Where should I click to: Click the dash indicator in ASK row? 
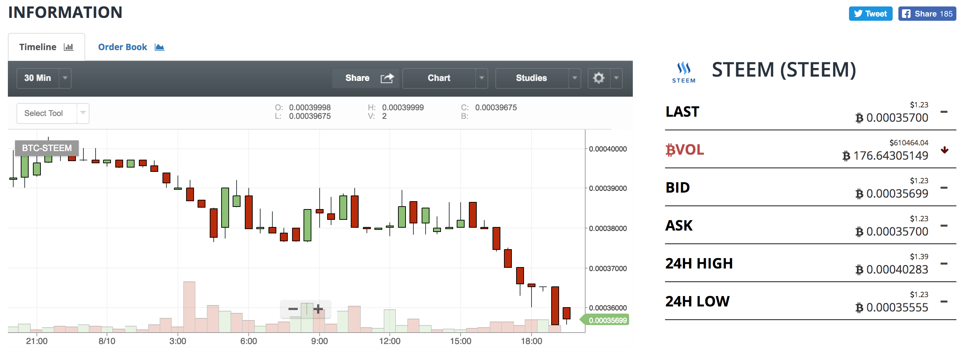[944, 226]
